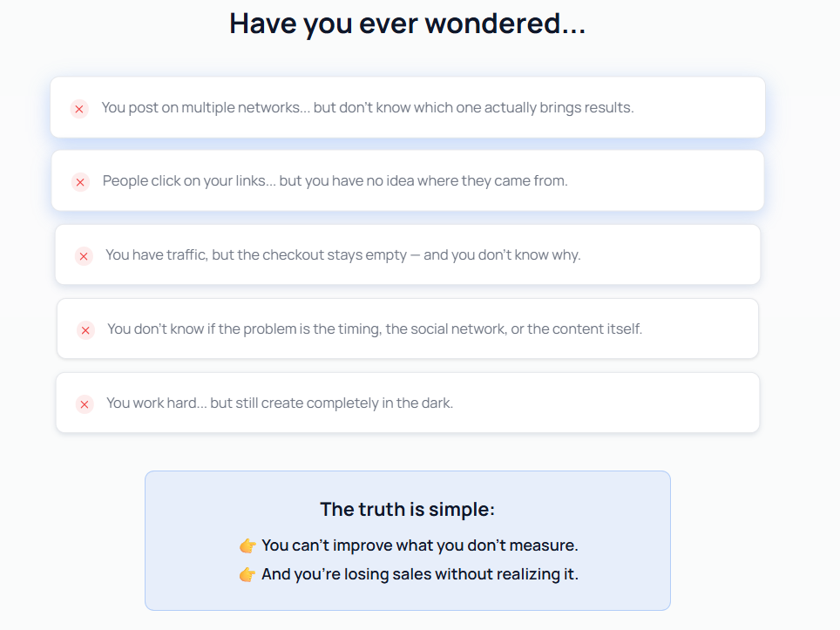Click the white card mentioning where they came from

pyautogui.click(x=408, y=180)
